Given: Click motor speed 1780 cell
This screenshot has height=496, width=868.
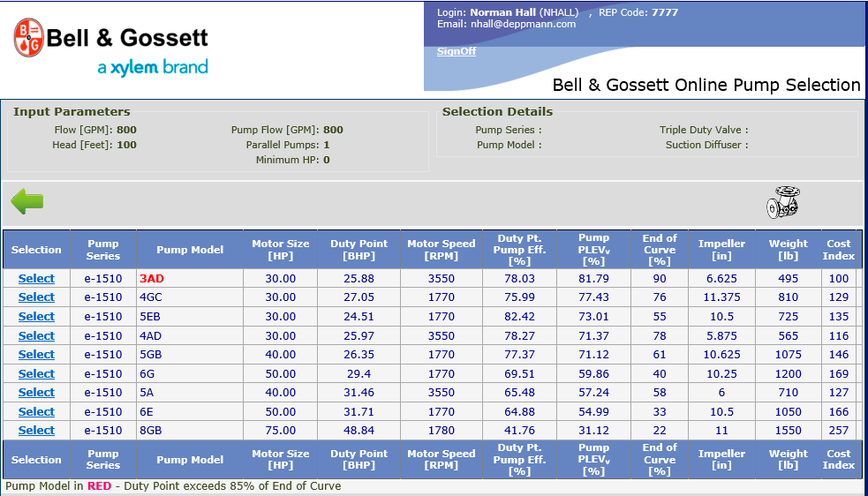Looking at the screenshot, I should pyautogui.click(x=442, y=430).
